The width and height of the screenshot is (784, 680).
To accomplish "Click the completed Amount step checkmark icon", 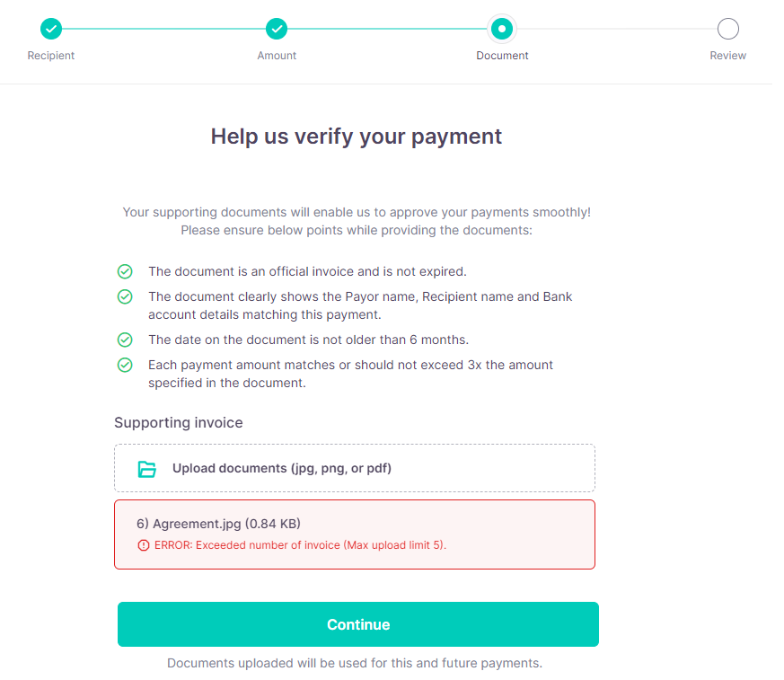I will point(277,29).
